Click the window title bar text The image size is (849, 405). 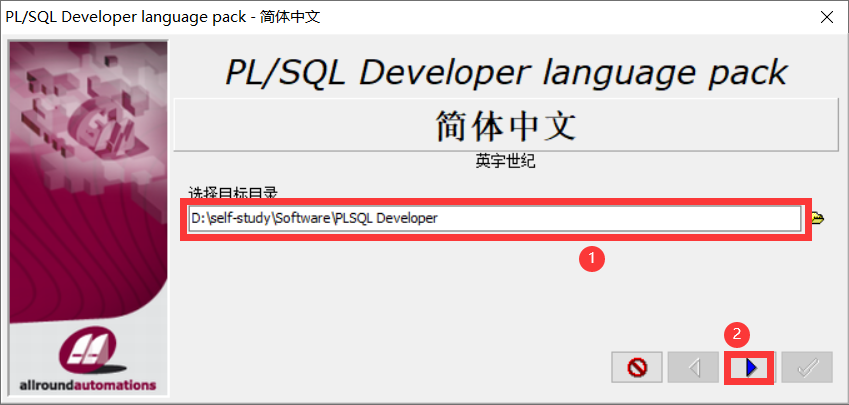tap(163, 17)
